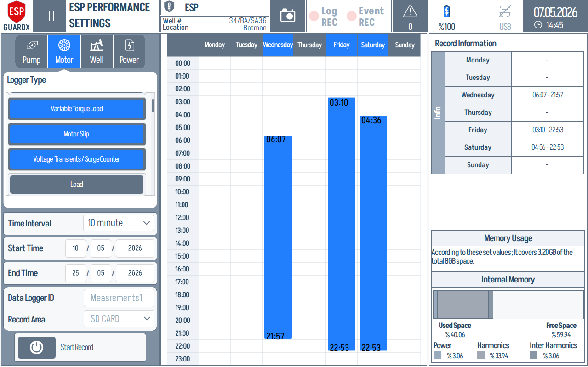Toggle Variable Torque Load logger
Image resolution: width=588 pixels, height=367 pixels.
click(77, 109)
